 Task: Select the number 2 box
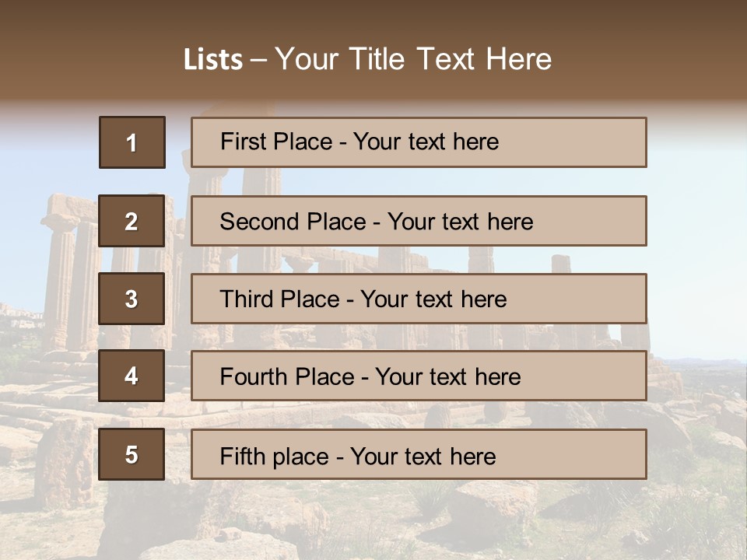coord(132,221)
